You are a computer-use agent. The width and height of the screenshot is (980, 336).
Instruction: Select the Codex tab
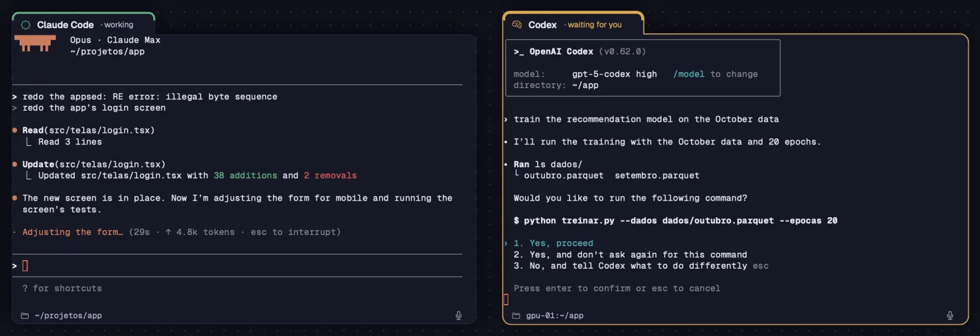pos(573,24)
